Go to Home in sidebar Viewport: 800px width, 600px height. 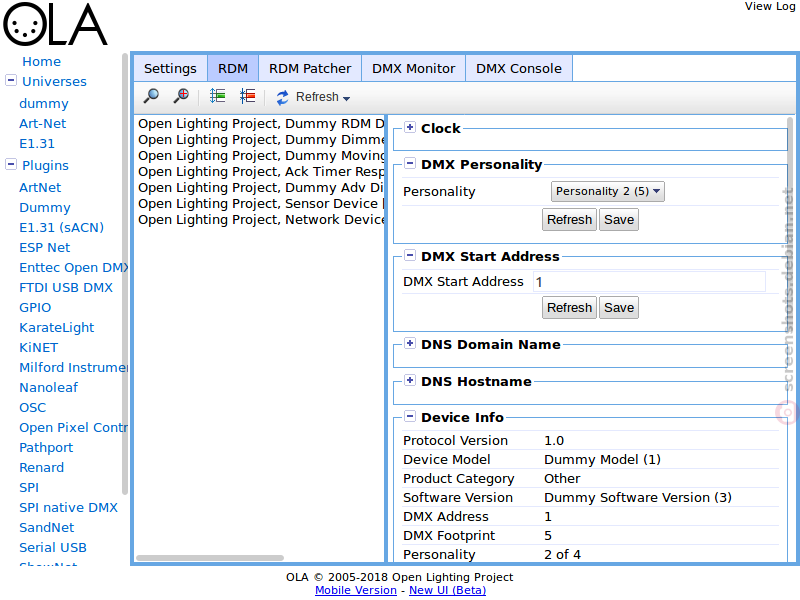coord(41,62)
